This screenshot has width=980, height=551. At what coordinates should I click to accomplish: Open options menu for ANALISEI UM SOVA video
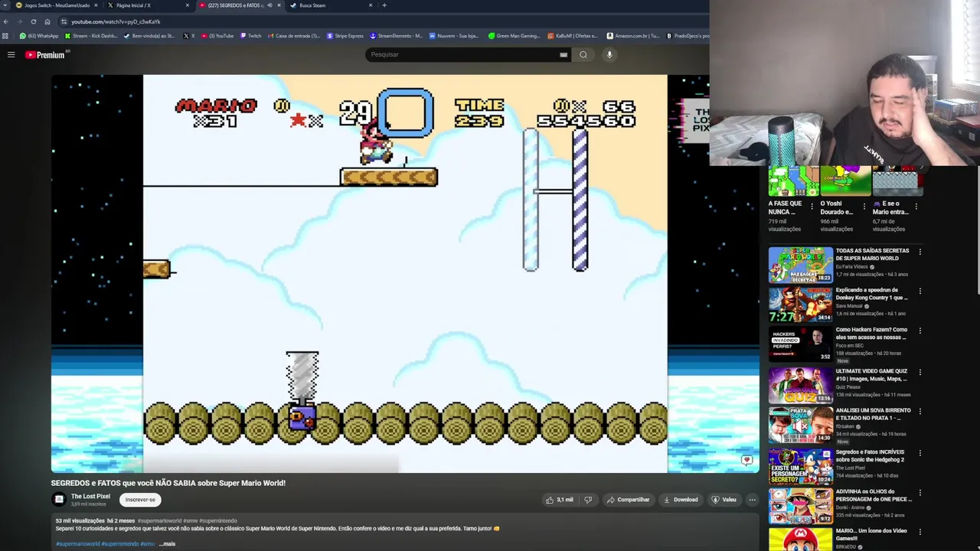tap(920, 412)
